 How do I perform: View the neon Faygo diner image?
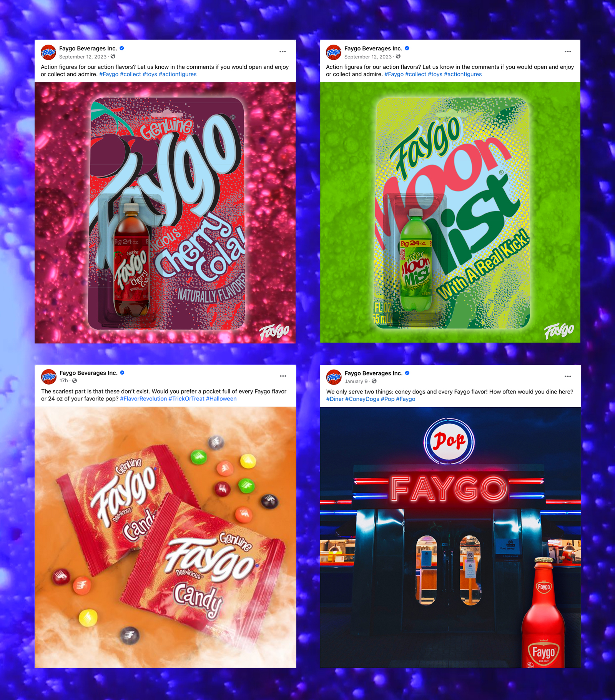(x=450, y=537)
